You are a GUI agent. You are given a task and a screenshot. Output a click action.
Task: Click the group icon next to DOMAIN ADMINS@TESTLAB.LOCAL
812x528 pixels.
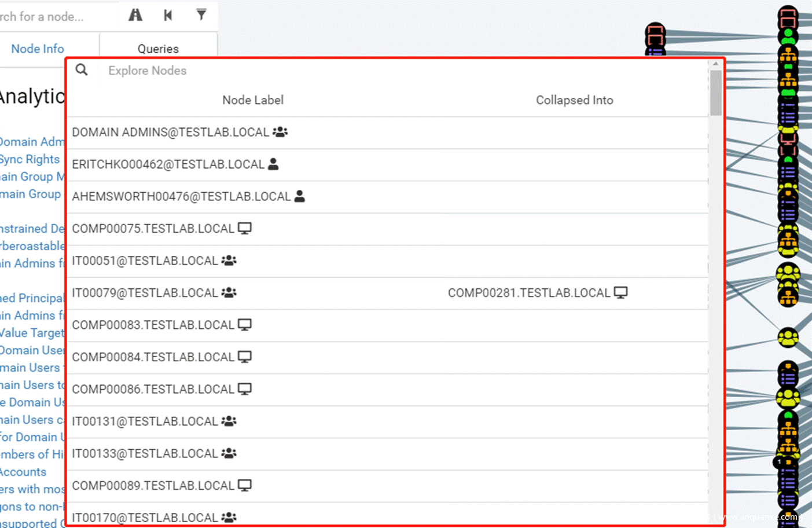coord(280,132)
